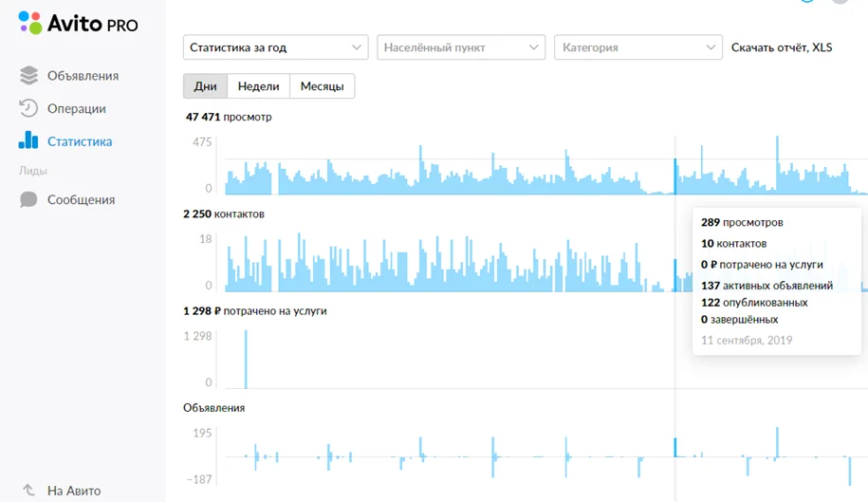Click the 1 298 ₽ spending bar

246,360
